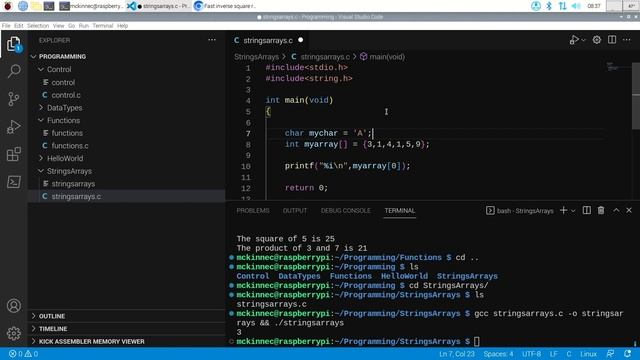Open the File menu
The image size is (640, 360).
pyautogui.click(x=6, y=26)
